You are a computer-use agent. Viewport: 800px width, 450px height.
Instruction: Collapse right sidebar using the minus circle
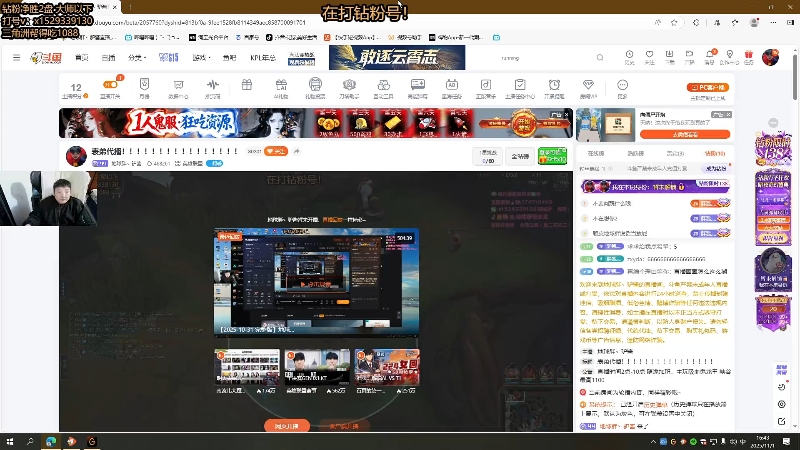773,123
